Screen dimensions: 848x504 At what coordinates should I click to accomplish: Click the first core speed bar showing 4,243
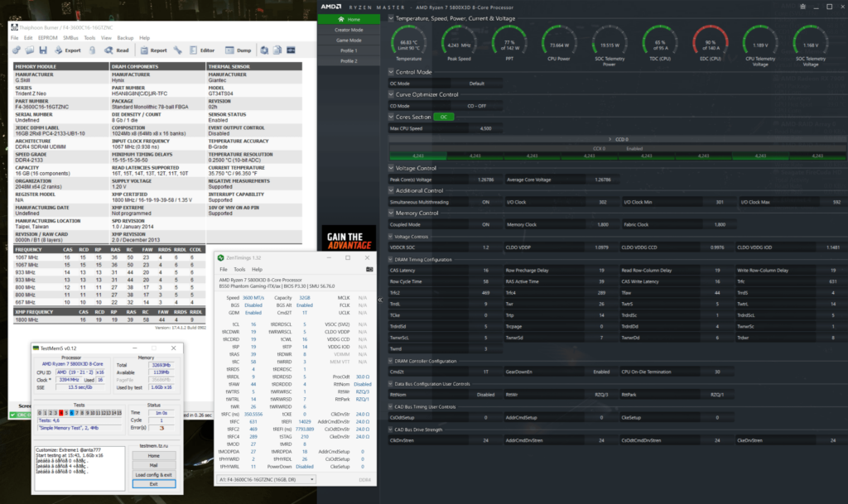pos(418,156)
